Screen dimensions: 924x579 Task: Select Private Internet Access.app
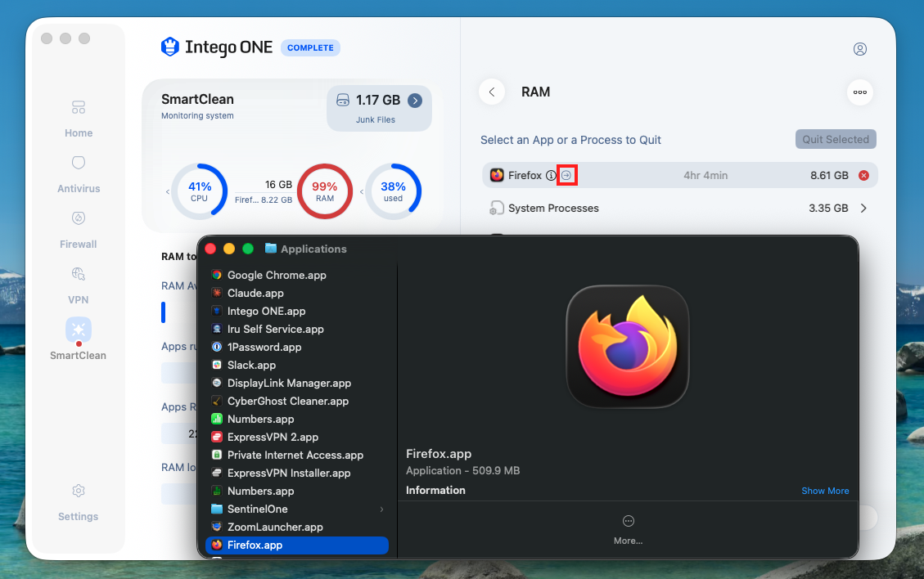[x=297, y=456]
